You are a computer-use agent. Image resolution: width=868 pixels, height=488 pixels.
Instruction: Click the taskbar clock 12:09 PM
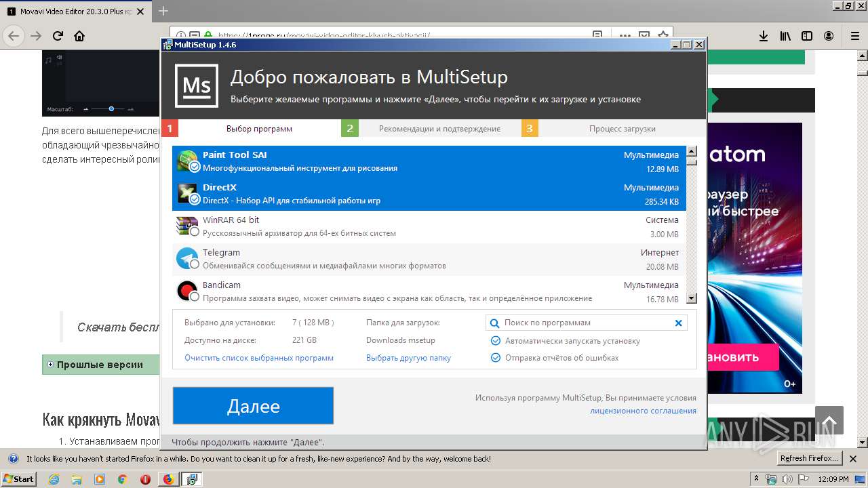835,479
